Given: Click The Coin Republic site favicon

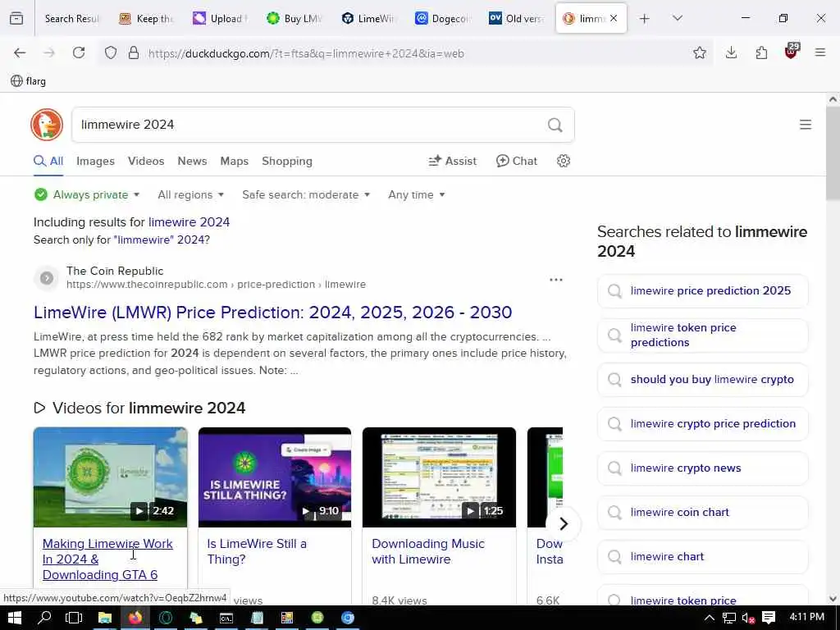Looking at the screenshot, I should pyautogui.click(x=47, y=278).
